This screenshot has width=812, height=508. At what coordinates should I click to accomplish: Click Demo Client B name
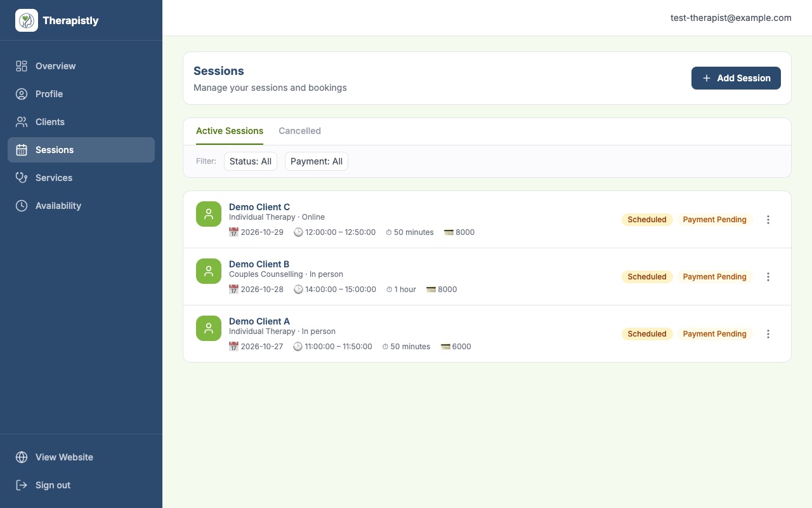point(259,264)
